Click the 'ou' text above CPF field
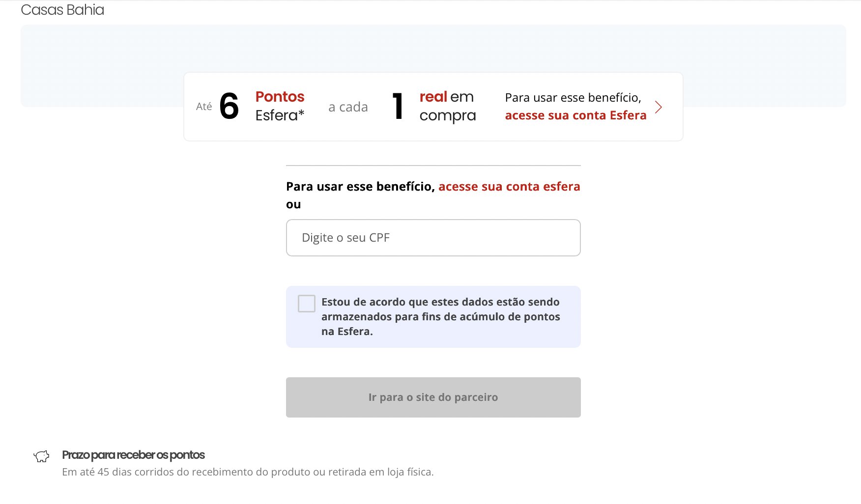The image size is (861, 504). click(x=293, y=204)
